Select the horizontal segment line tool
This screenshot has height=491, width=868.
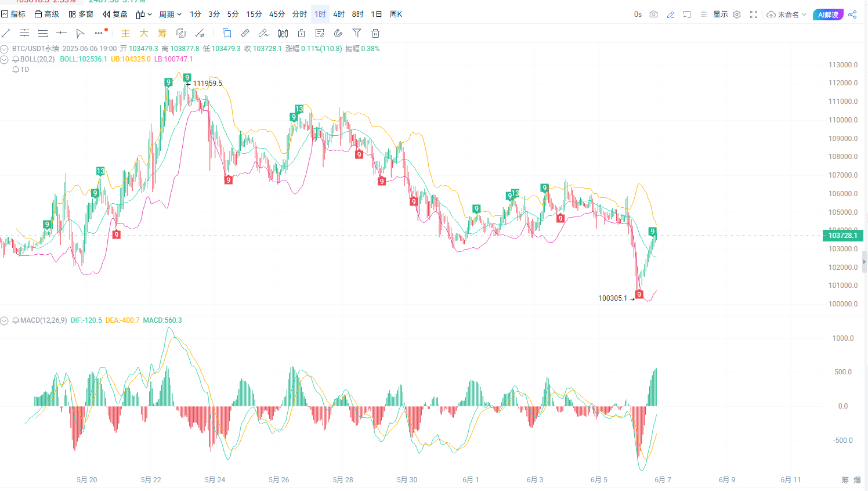[62, 33]
